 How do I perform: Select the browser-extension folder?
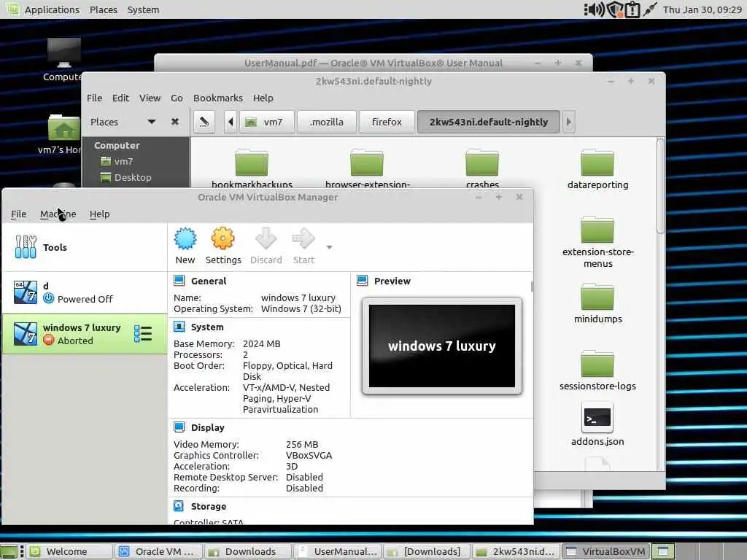pyautogui.click(x=367, y=168)
